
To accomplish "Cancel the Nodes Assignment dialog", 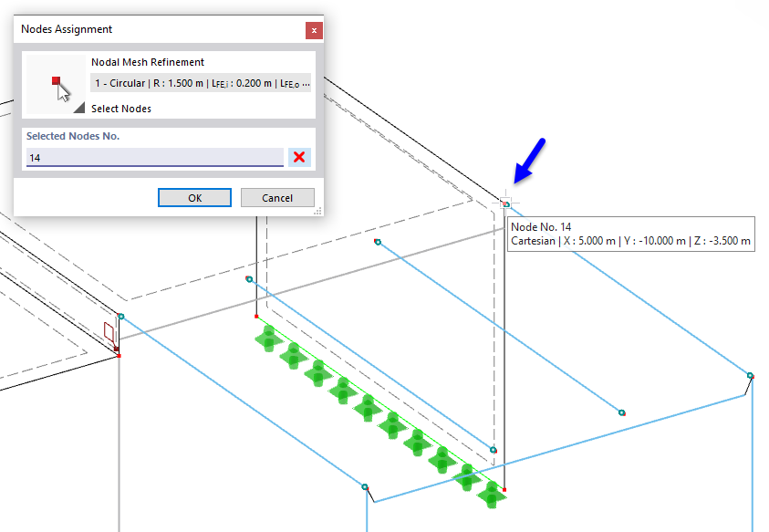I will coord(277,197).
